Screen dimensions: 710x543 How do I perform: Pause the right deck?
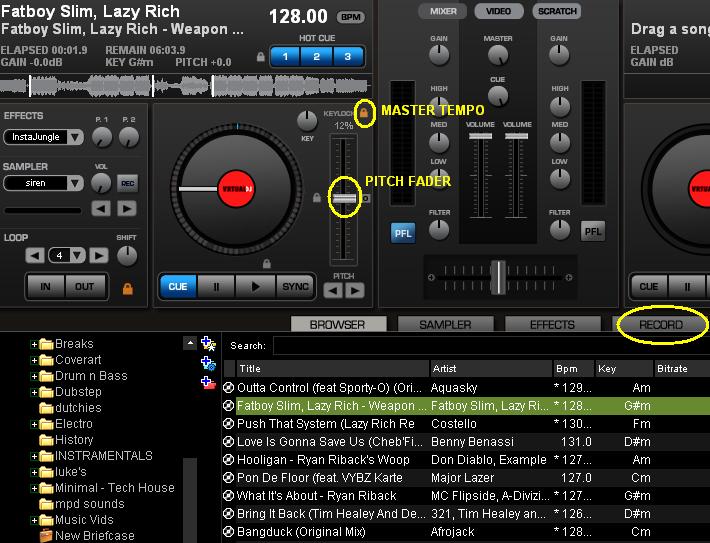(x=687, y=286)
